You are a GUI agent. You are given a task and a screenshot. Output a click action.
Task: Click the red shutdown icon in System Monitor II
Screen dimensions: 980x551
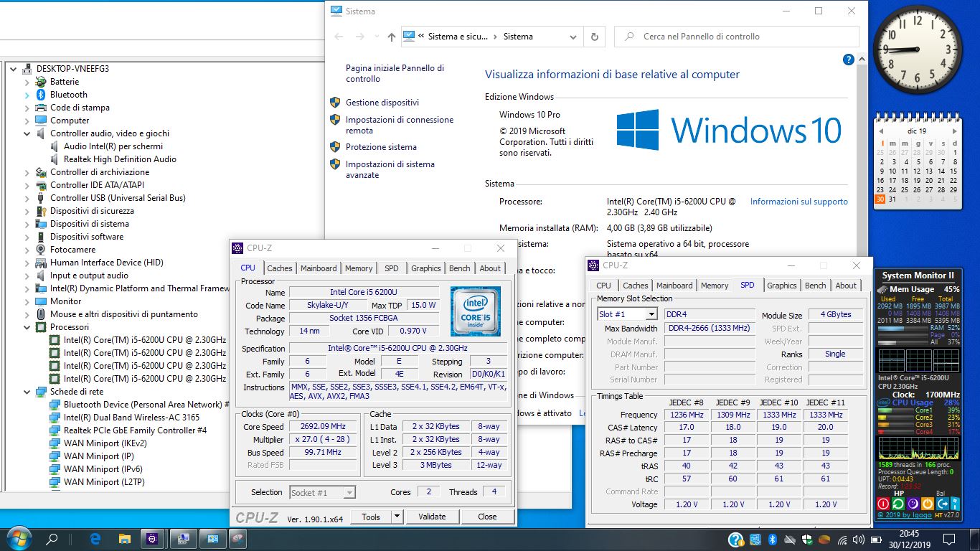883,504
